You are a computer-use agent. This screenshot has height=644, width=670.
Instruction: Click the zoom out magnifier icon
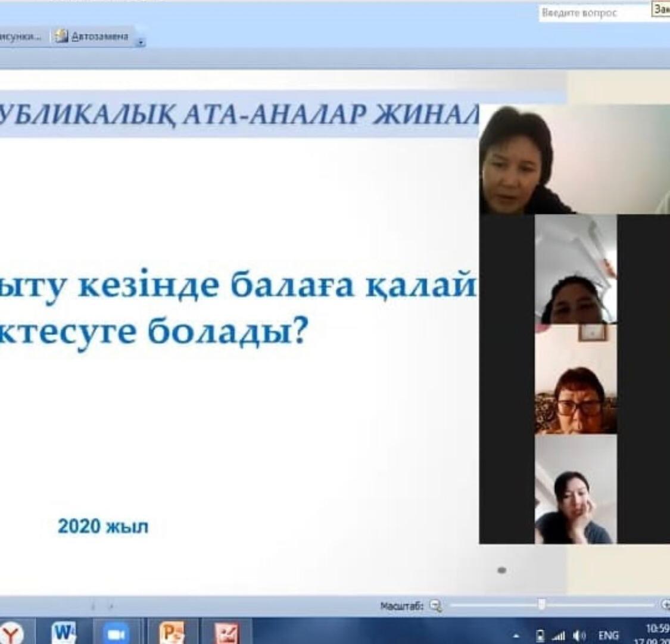pyautogui.click(x=436, y=606)
